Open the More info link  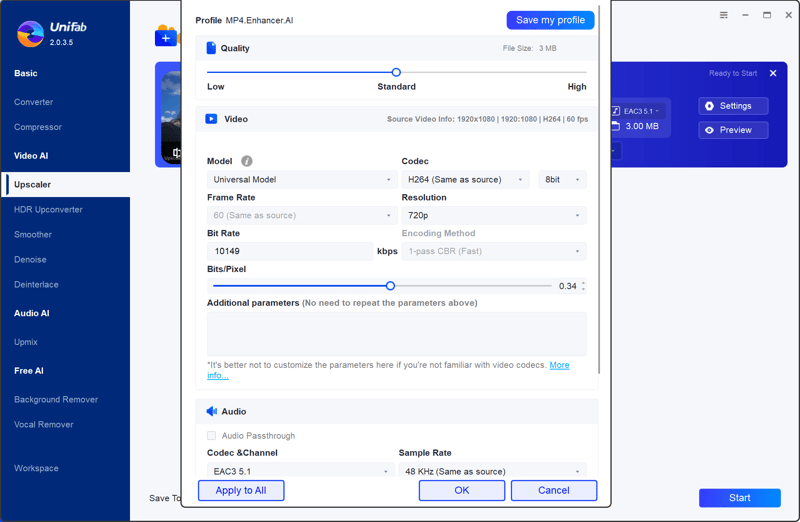tap(559, 366)
